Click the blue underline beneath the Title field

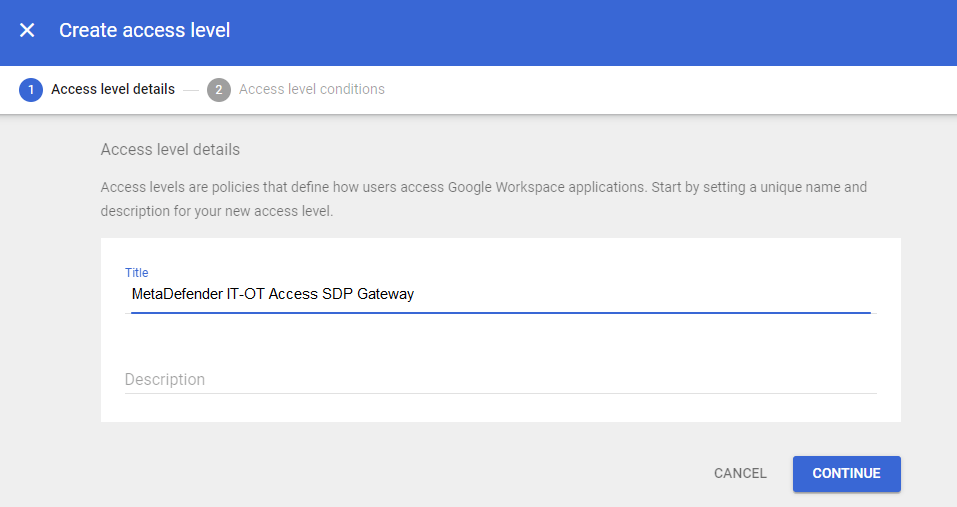[x=500, y=313]
